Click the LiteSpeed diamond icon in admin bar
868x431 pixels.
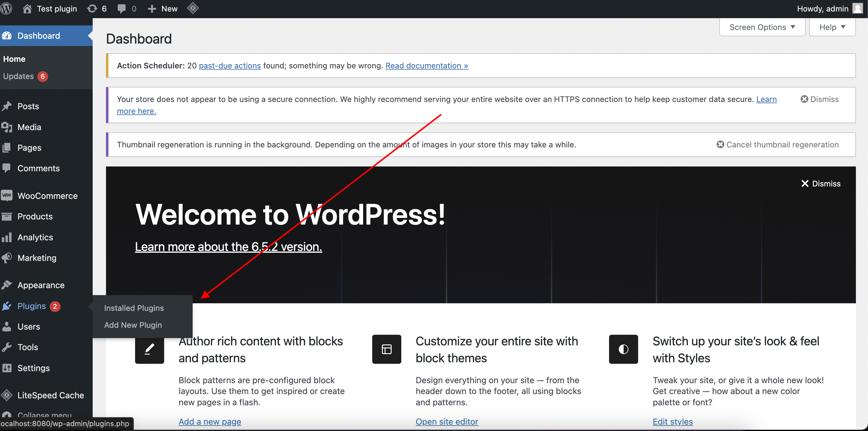tap(193, 8)
